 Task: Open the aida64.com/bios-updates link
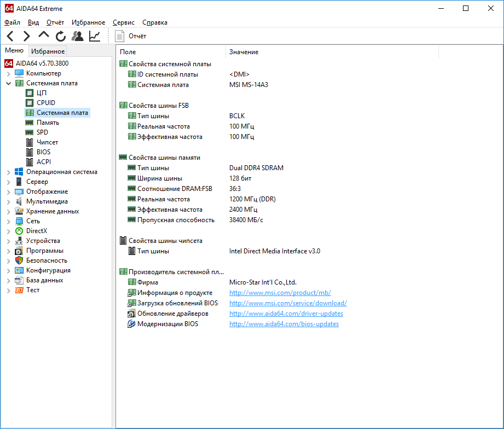(284, 324)
